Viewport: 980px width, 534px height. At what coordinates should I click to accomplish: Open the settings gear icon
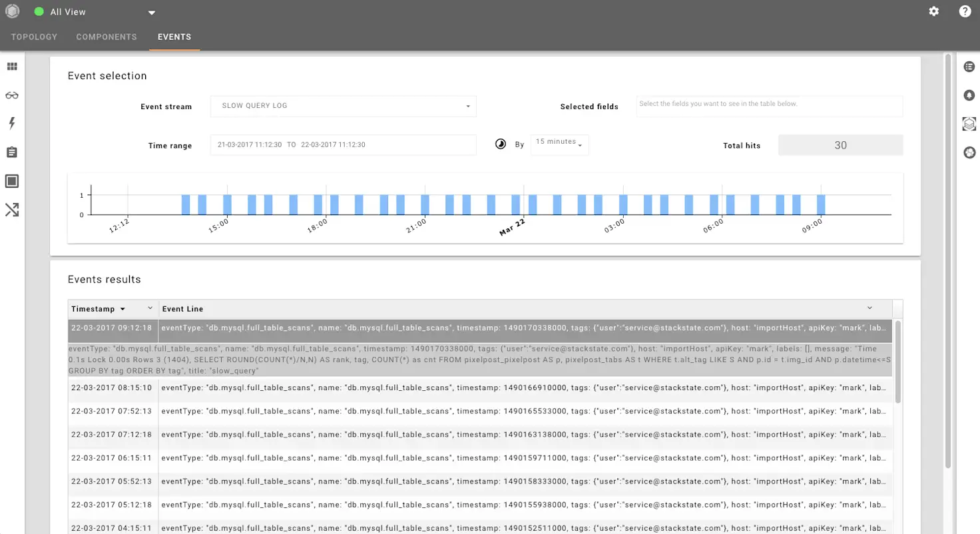933,11
